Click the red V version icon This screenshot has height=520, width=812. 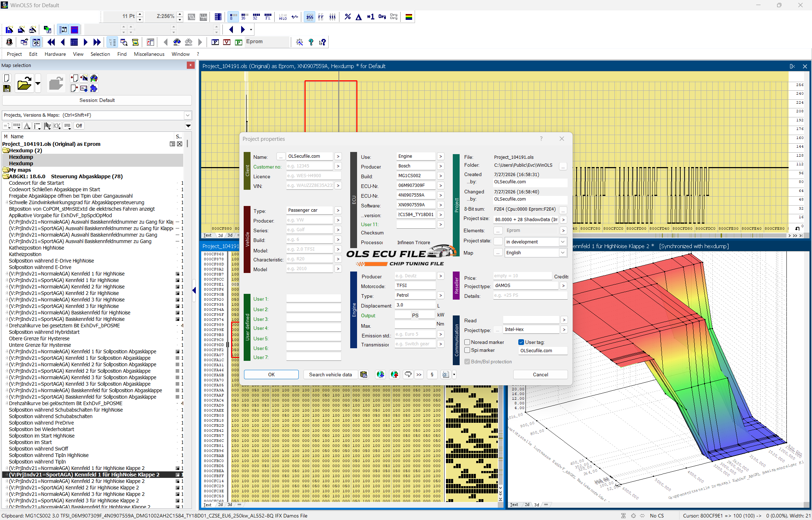click(x=227, y=42)
